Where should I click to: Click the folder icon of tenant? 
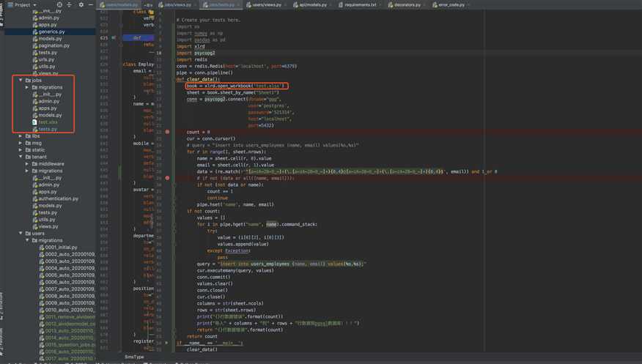coord(28,157)
